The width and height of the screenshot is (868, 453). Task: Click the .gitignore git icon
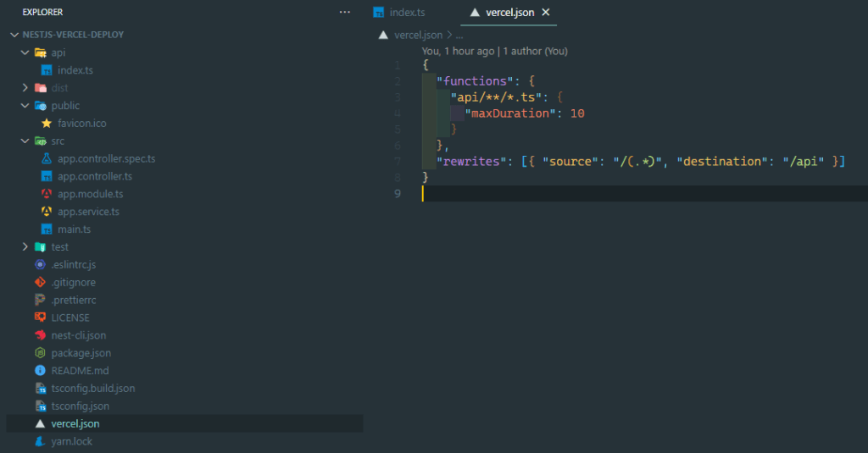[40, 282]
